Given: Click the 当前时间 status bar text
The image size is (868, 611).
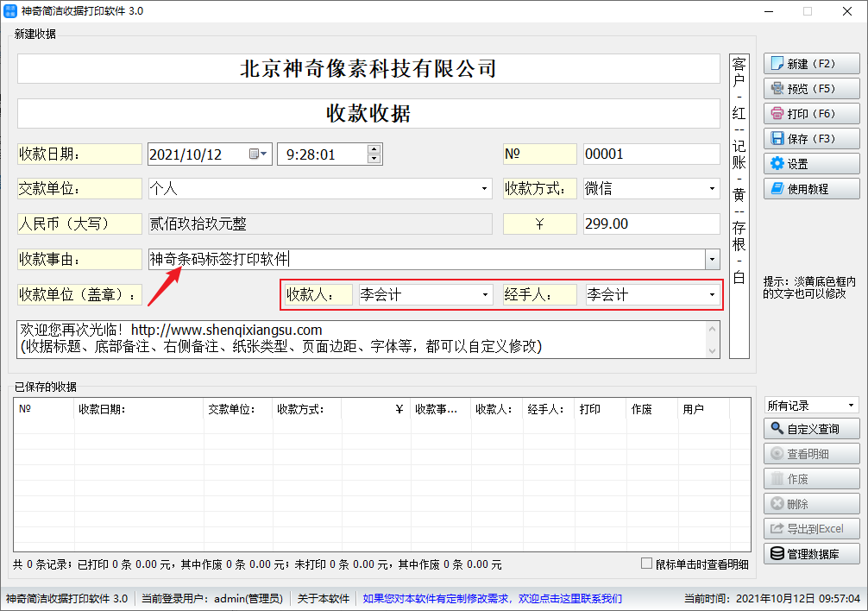Looking at the screenshot, I should click(x=772, y=598).
